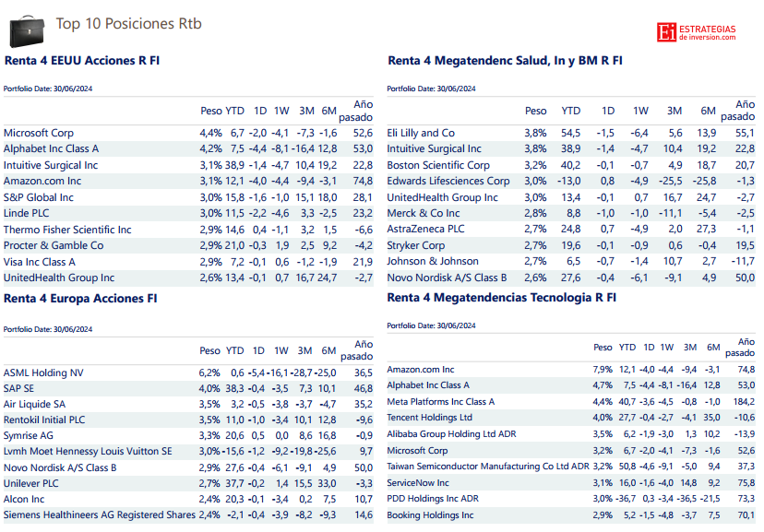Click the Estrategias de inversion logo
The width and height of the screenshot is (764, 532).
click(x=696, y=32)
